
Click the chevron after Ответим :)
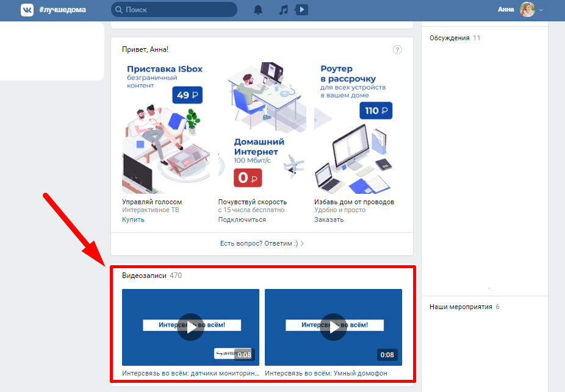(302, 244)
